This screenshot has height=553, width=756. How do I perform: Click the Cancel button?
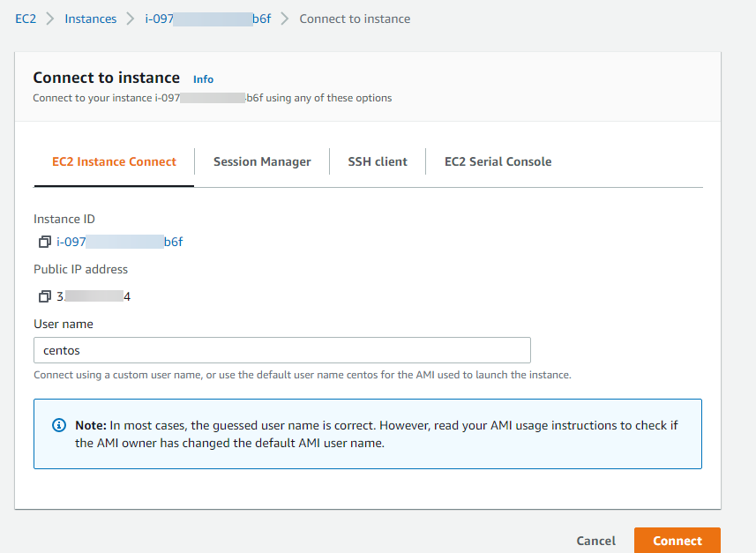pyautogui.click(x=596, y=541)
